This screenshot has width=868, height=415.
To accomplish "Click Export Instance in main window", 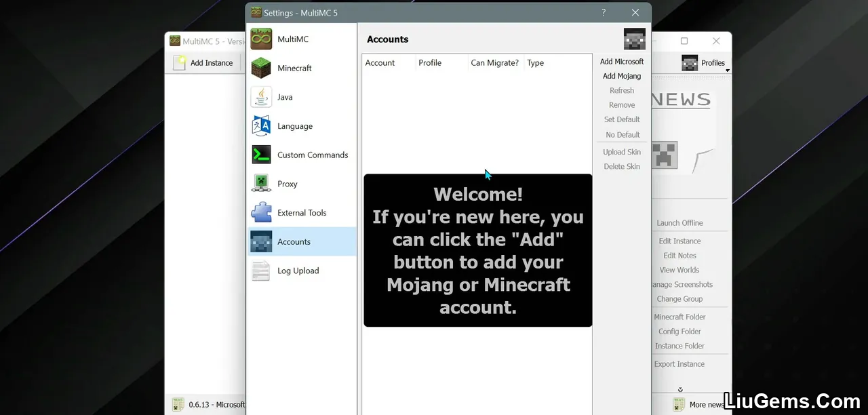I will click(x=679, y=364).
